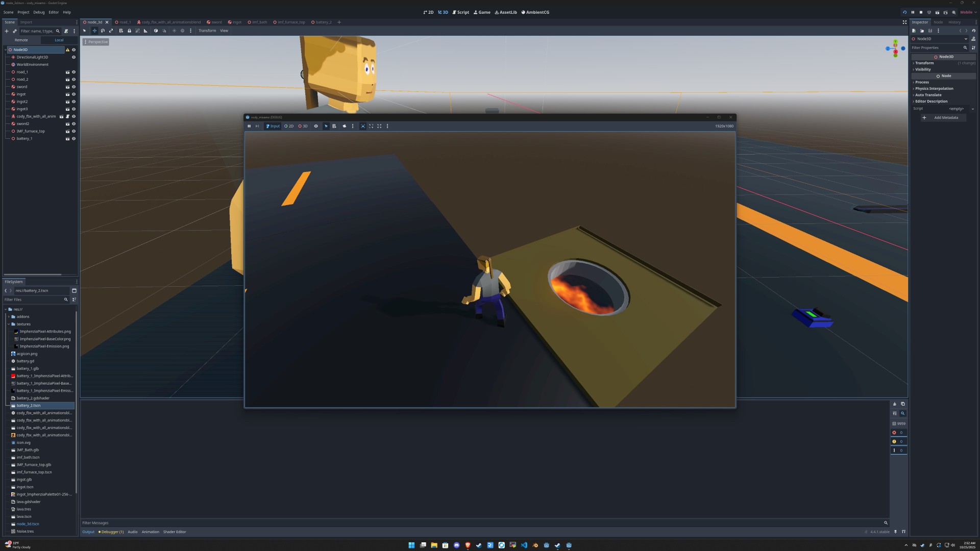Switch to the imf_bath scene tab
Screen dimensions: 980x551
pyautogui.click(x=259, y=22)
